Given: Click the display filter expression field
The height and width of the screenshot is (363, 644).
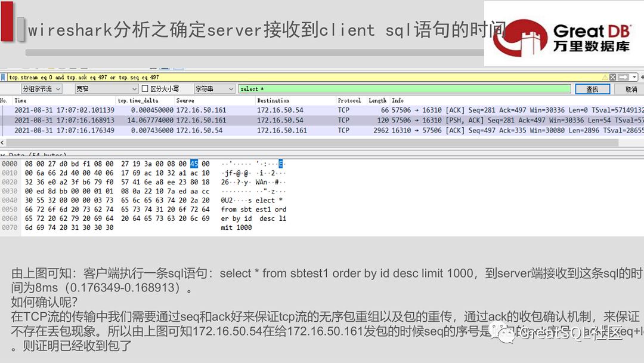Looking at the screenshot, I should click(x=304, y=77).
